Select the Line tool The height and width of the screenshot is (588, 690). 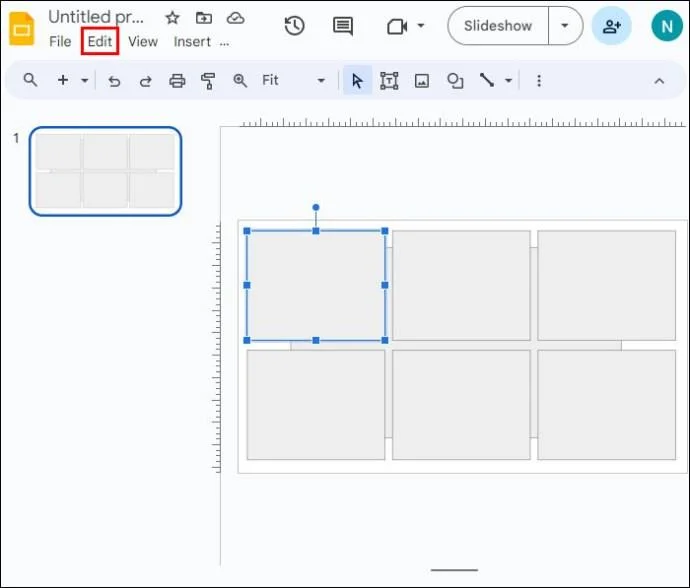point(487,81)
